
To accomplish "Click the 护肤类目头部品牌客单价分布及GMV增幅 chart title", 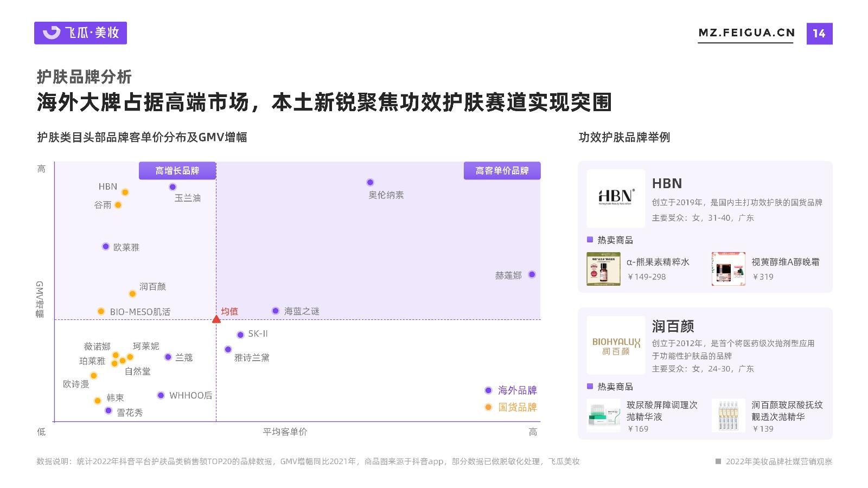I will click(x=142, y=137).
